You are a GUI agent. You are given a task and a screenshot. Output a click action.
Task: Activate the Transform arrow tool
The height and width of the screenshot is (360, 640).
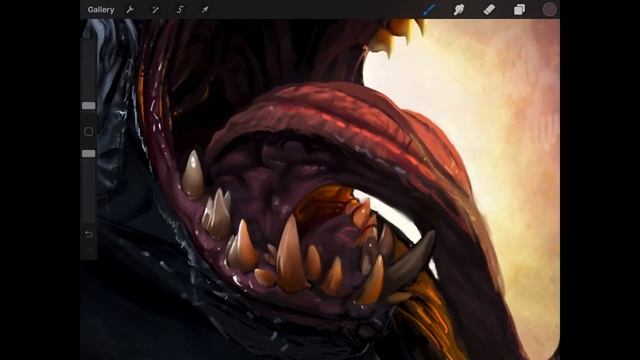pyautogui.click(x=205, y=10)
